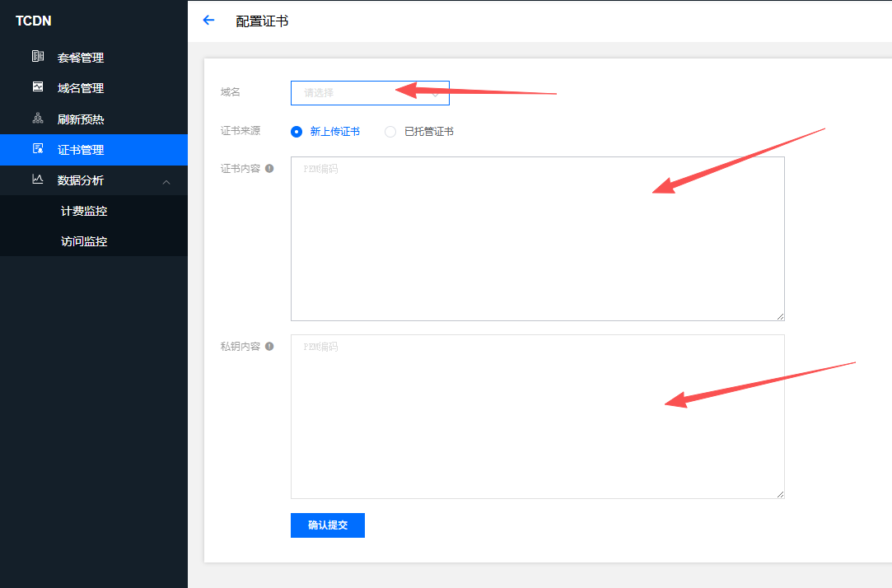Click the 套餐管理 sidebar icon
This screenshot has width=892, height=588.
tap(38, 57)
